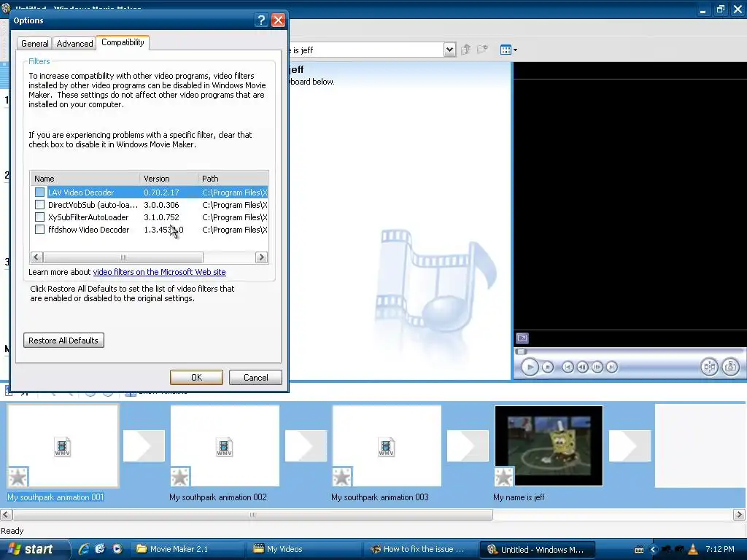
Task: Click the preview seek bar handle
Action: coord(521,351)
